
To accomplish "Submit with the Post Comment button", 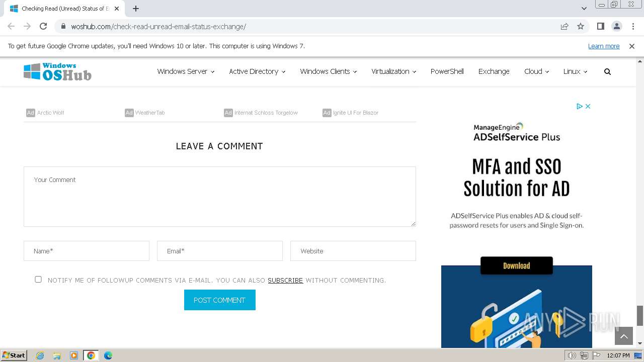I will [220, 300].
